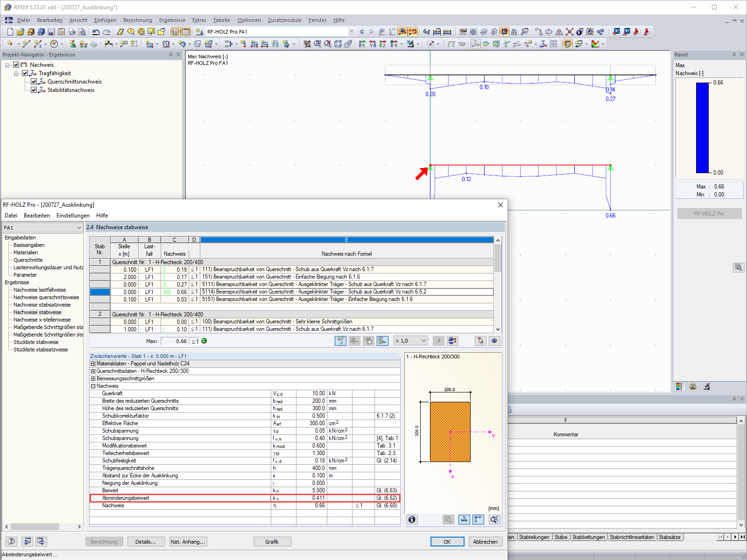Undo the last action
Image resolution: width=747 pixels, height=560 pixels.
(96, 32)
